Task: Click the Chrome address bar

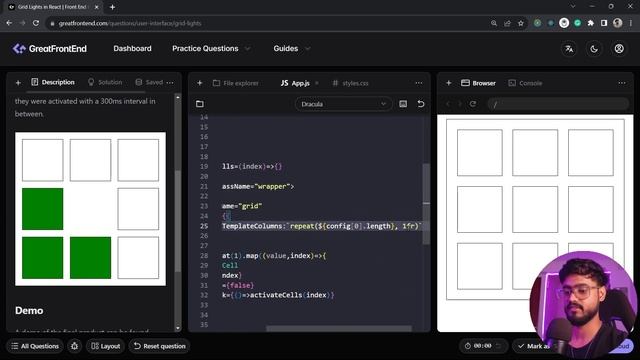Action: (x=265, y=23)
